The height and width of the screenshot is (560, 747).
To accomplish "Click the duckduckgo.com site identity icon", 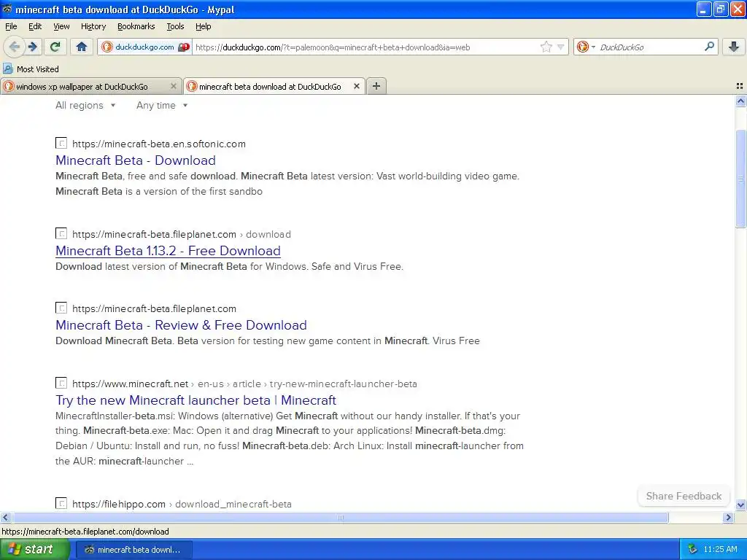I will click(107, 47).
